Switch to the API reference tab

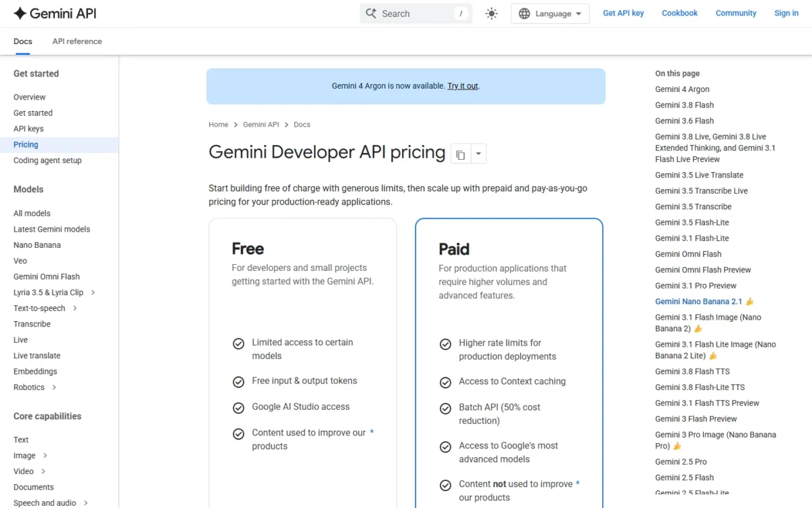77,41
